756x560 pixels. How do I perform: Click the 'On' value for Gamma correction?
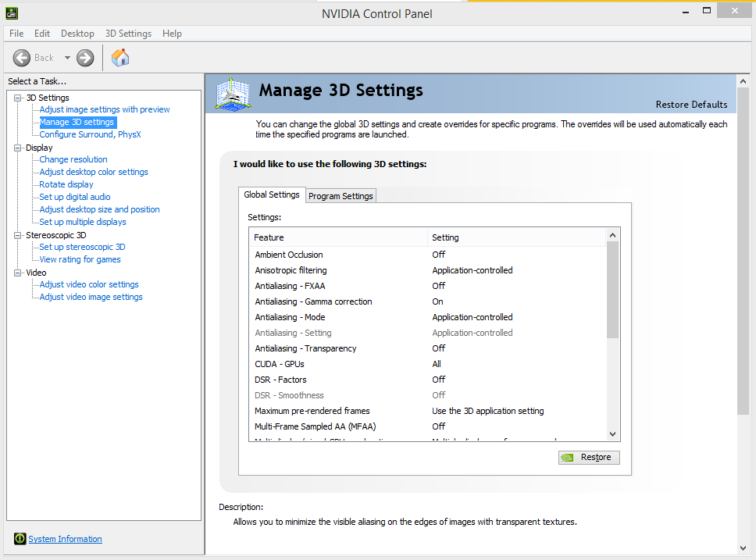437,302
